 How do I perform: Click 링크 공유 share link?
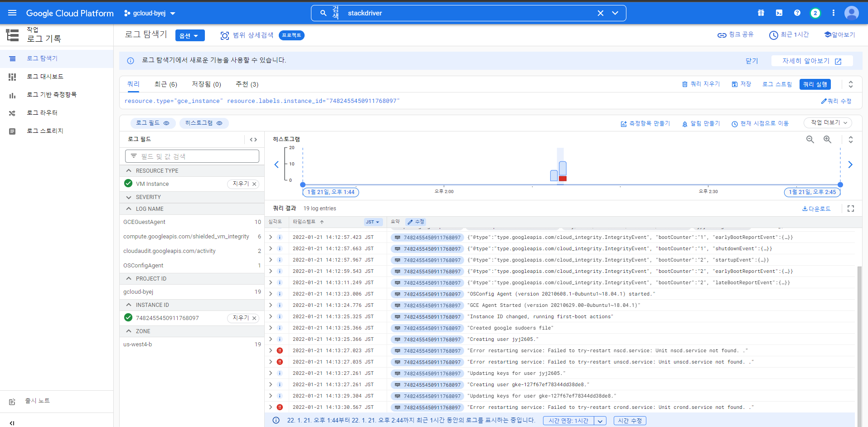736,35
